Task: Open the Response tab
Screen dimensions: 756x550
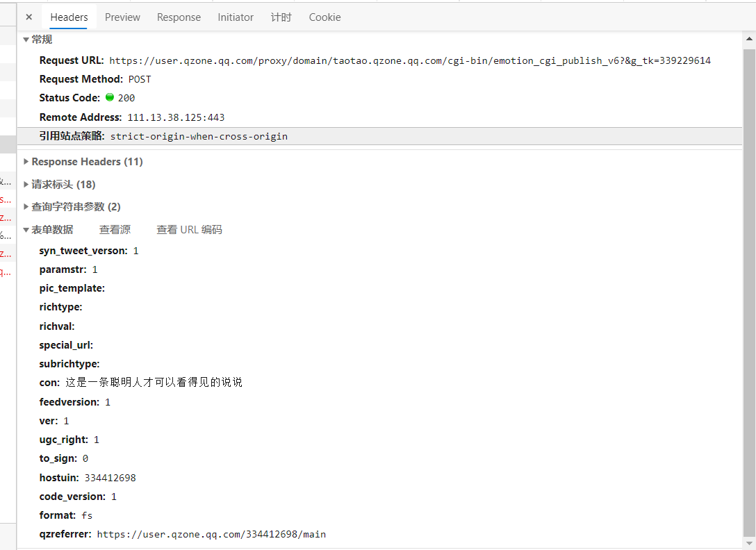Action: 179,17
